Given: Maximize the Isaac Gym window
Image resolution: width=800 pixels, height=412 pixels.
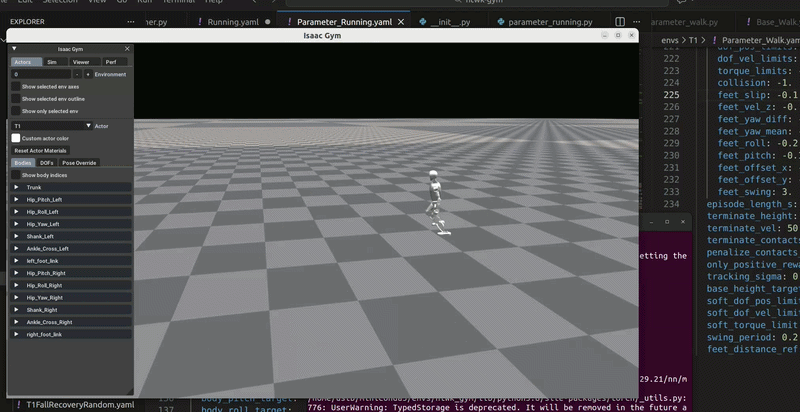Looking at the screenshot, I should click(x=617, y=35).
